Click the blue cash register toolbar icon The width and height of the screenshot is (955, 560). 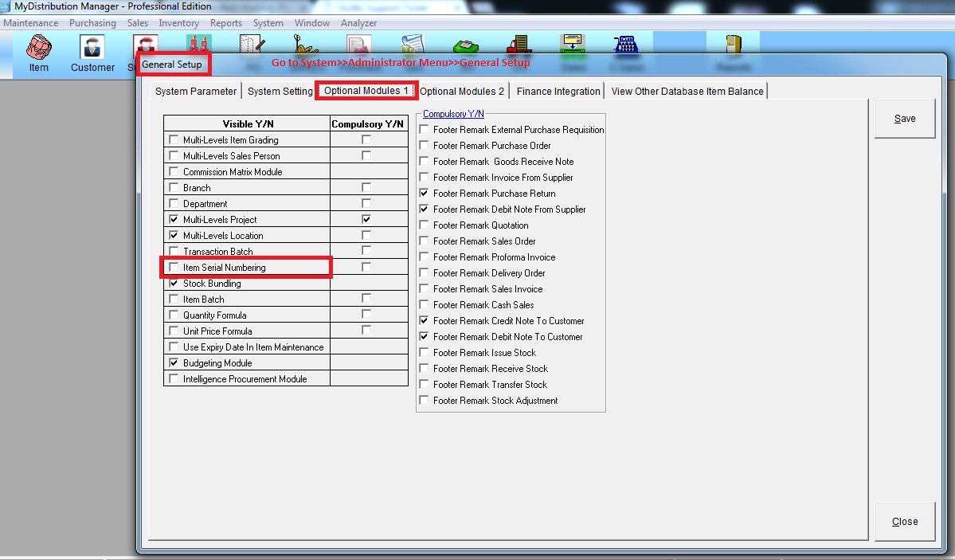(626, 45)
